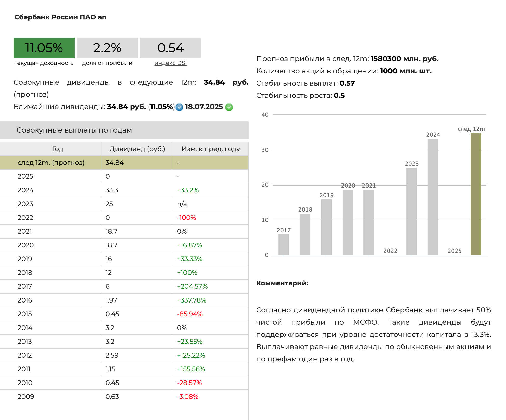Click the 2024 dividend value 33.3
Viewport: 506px width, 420px height.
112,190
